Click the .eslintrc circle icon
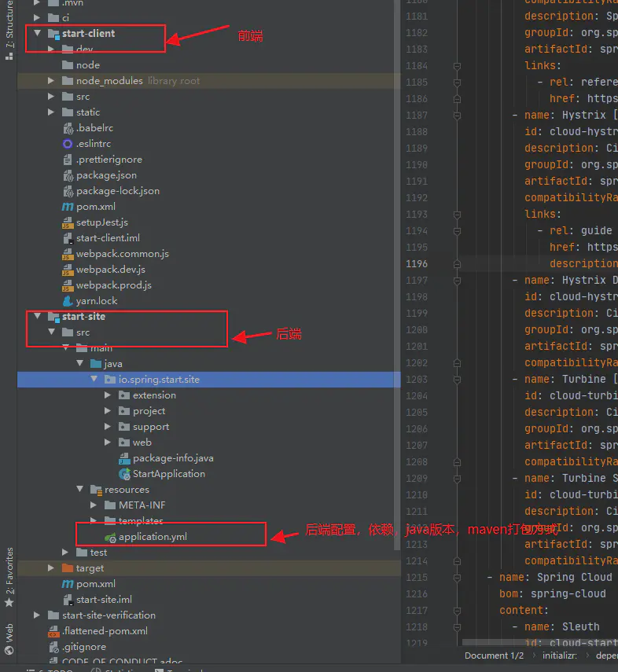 click(68, 144)
